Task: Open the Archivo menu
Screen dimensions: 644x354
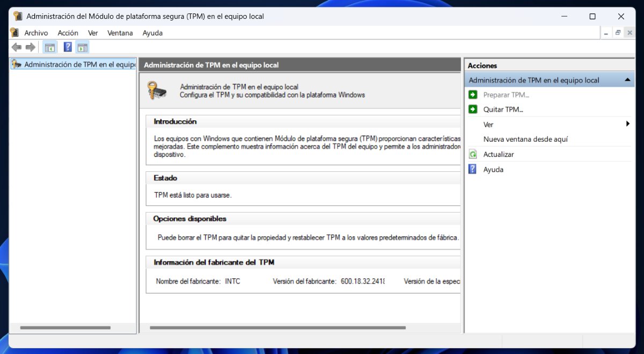Action: click(x=36, y=33)
